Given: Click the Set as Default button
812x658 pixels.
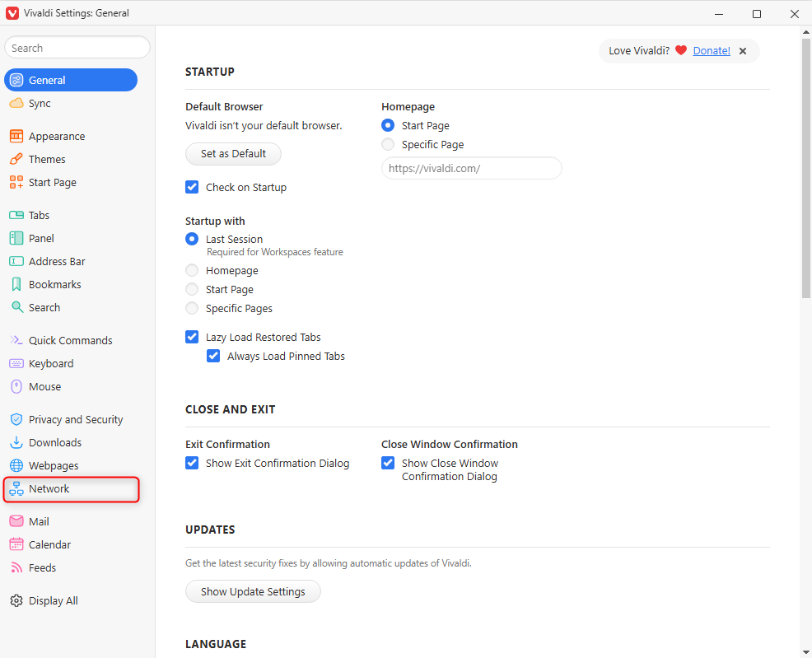Looking at the screenshot, I should [234, 154].
